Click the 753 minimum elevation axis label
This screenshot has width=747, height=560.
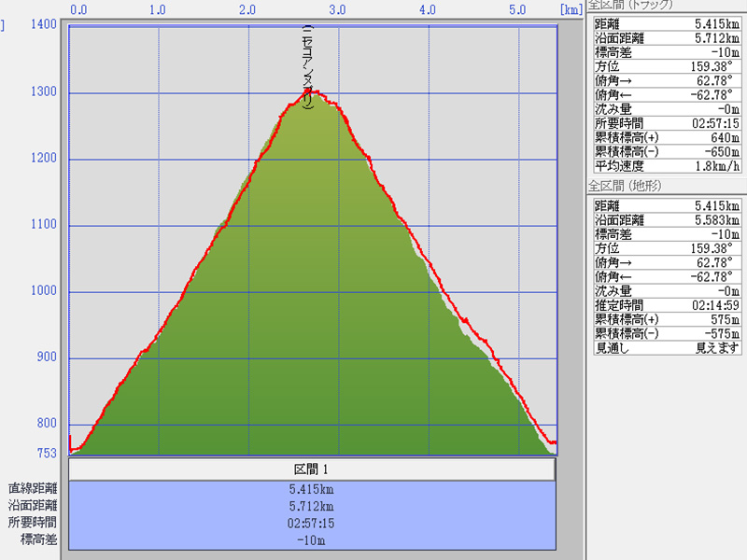click(x=46, y=454)
